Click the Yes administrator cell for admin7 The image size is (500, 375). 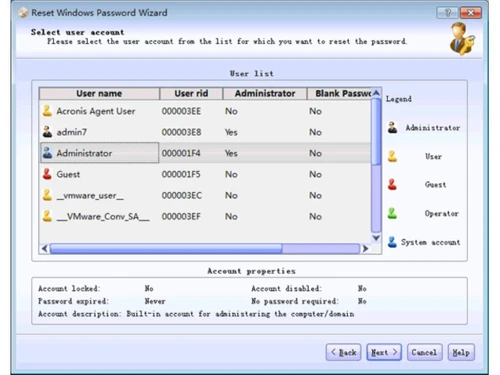point(231,132)
